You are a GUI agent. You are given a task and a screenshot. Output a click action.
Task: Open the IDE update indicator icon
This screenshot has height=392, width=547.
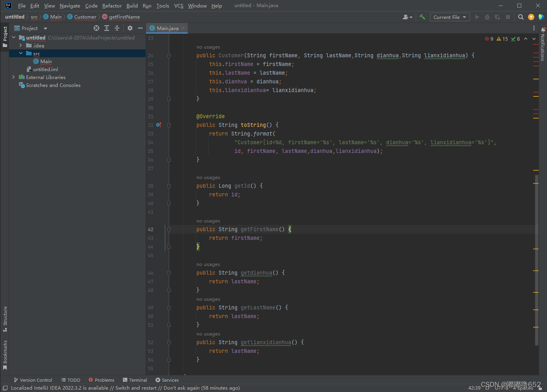pyautogui.click(x=531, y=17)
